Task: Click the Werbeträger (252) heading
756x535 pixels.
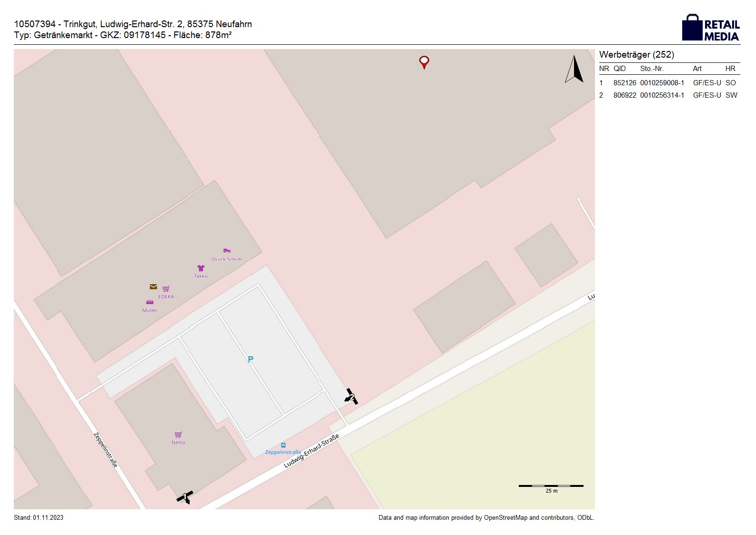Action: pyautogui.click(x=636, y=54)
